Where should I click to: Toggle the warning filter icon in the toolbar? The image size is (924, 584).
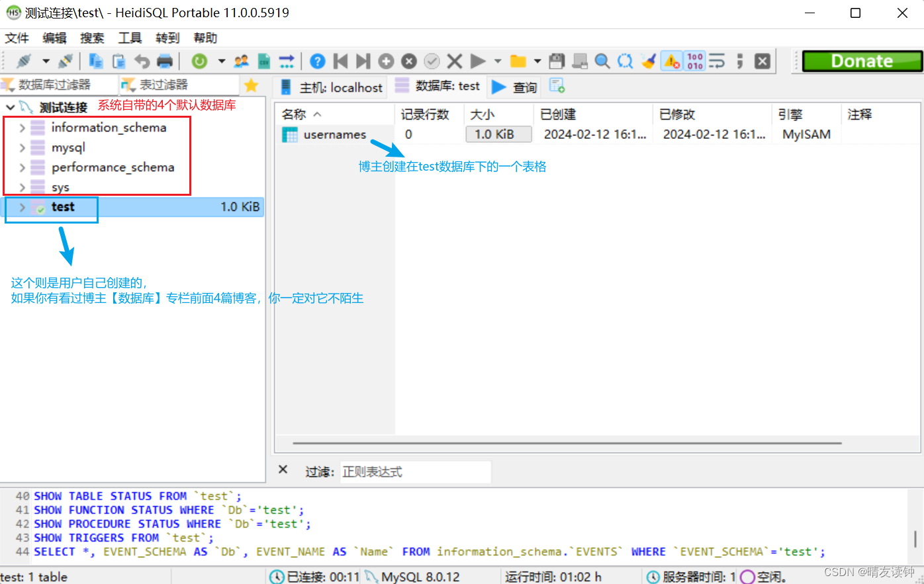(x=670, y=61)
